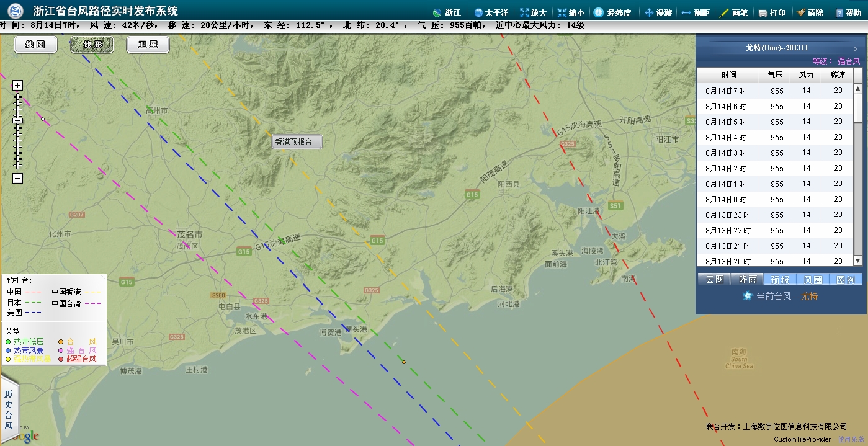Image resolution: width=868 pixels, height=446 pixels.
Task: Choose the 测距 distance measuring tool
Action: [686, 12]
